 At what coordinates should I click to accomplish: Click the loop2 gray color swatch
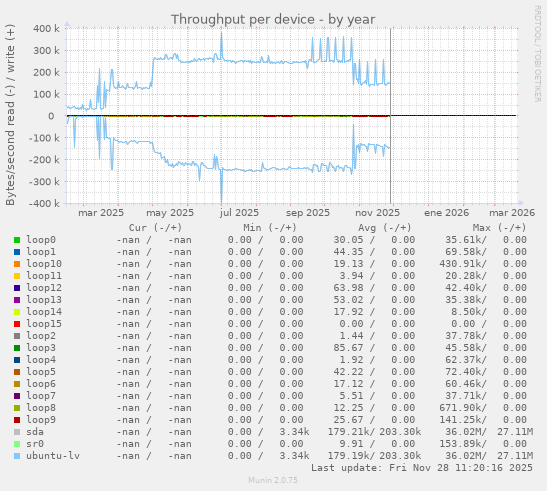pyautogui.click(x=17, y=336)
